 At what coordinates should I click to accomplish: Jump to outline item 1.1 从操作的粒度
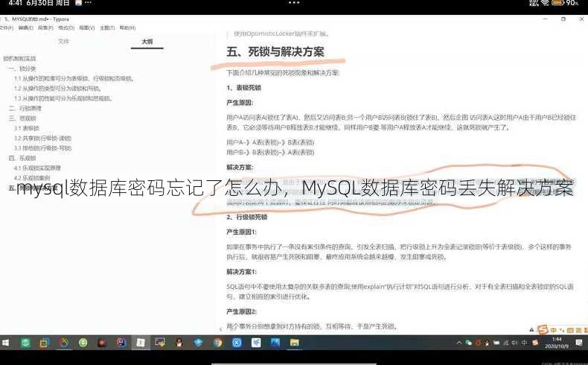[x=74, y=78]
